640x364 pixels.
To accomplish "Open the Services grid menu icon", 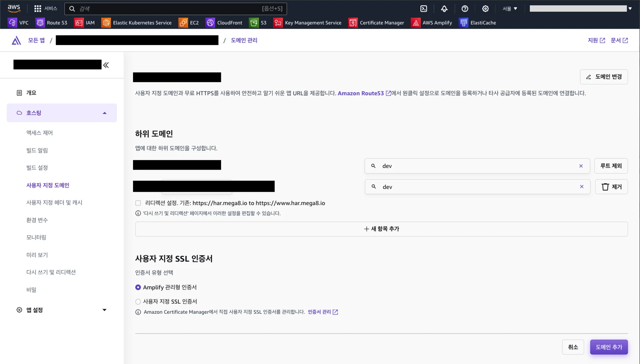I will [x=38, y=9].
